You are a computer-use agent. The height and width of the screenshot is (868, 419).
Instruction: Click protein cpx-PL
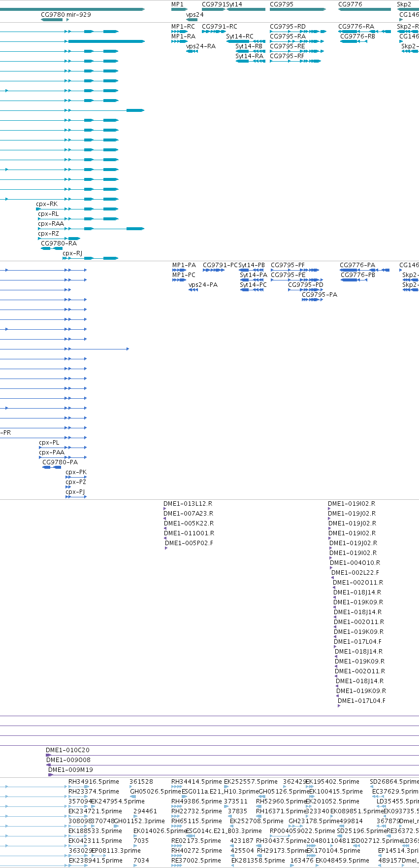(x=49, y=443)
